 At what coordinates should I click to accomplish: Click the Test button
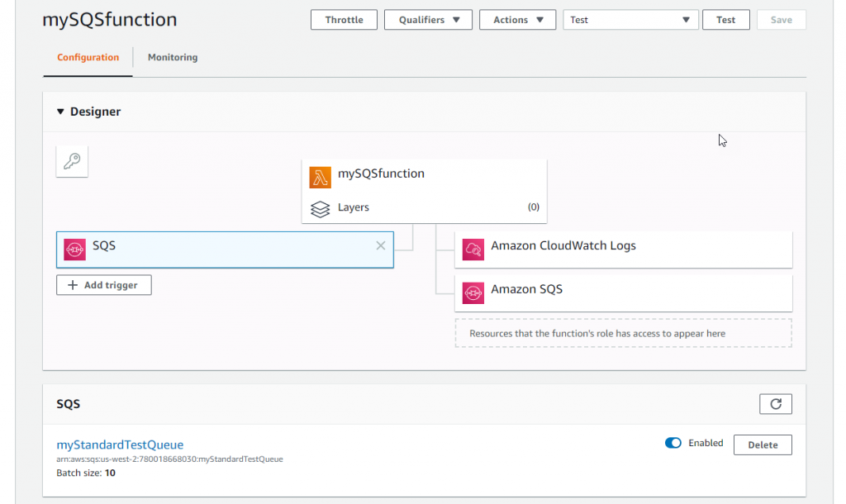(x=725, y=20)
